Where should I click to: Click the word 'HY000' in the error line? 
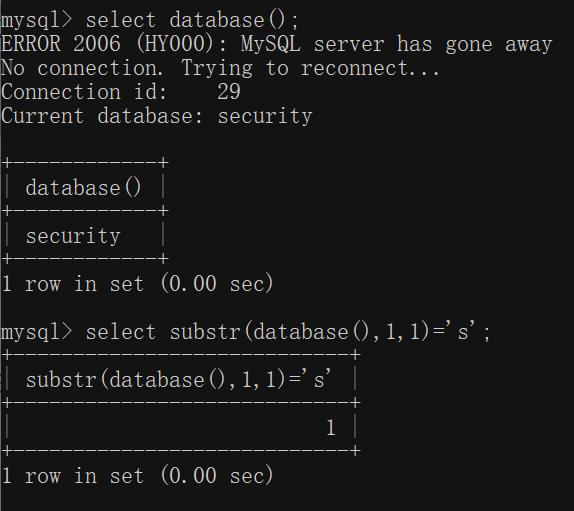pyautogui.click(x=174, y=44)
